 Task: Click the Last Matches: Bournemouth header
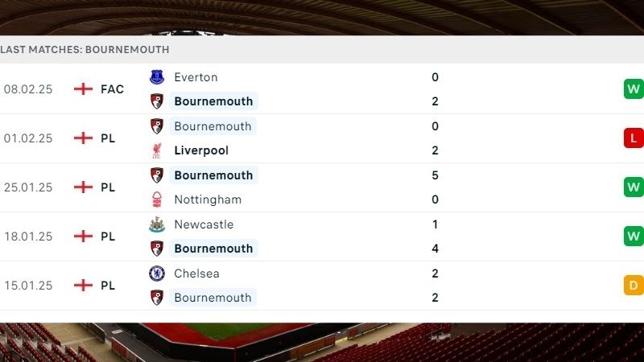tap(85, 49)
